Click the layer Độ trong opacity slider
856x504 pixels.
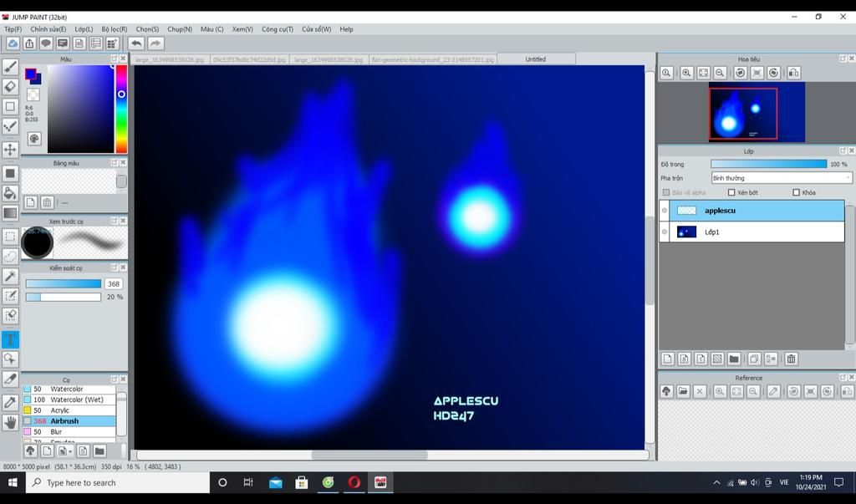tap(769, 164)
